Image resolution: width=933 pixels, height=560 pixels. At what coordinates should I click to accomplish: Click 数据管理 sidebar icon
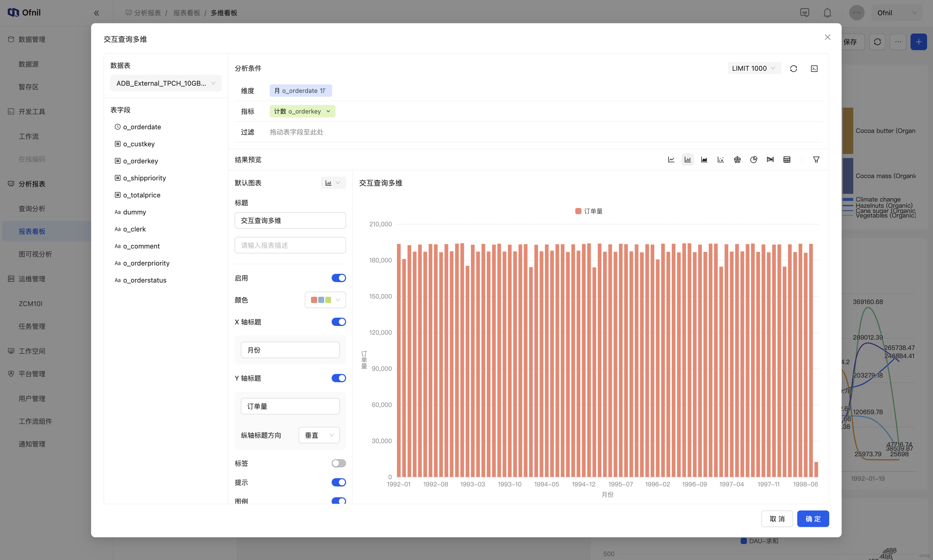click(11, 39)
